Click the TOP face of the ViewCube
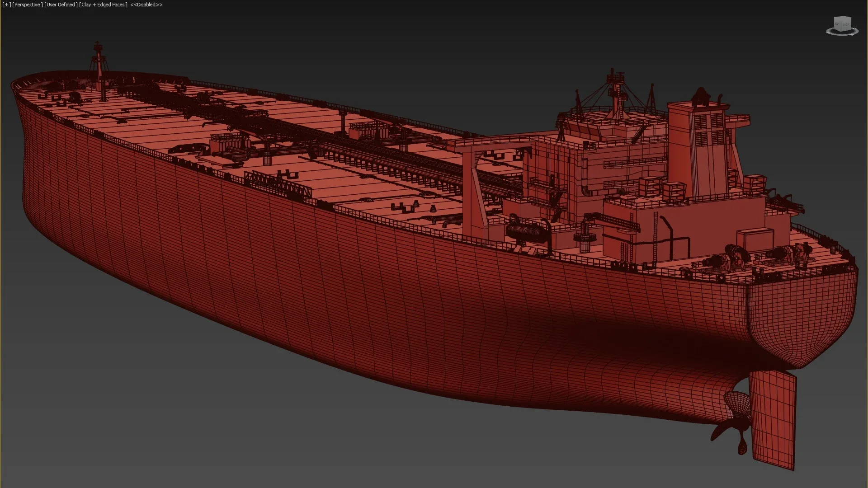Viewport: 868px width, 488px height. (x=843, y=17)
